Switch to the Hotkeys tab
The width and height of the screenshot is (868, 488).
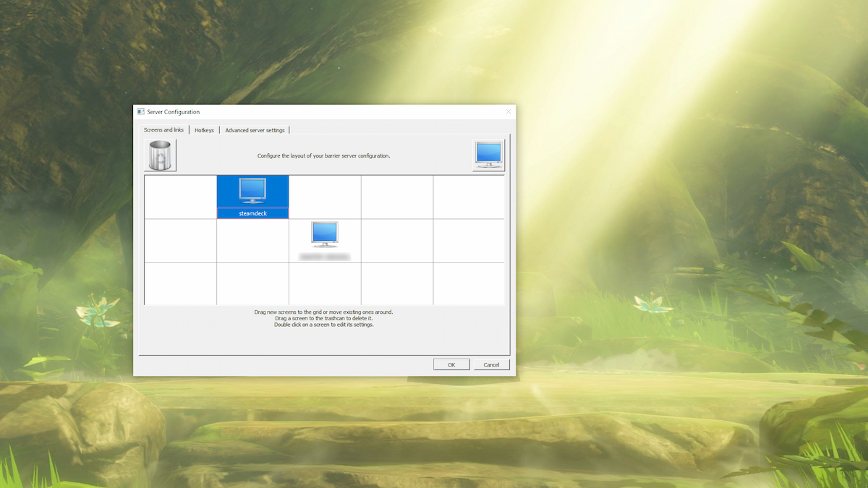coord(204,130)
